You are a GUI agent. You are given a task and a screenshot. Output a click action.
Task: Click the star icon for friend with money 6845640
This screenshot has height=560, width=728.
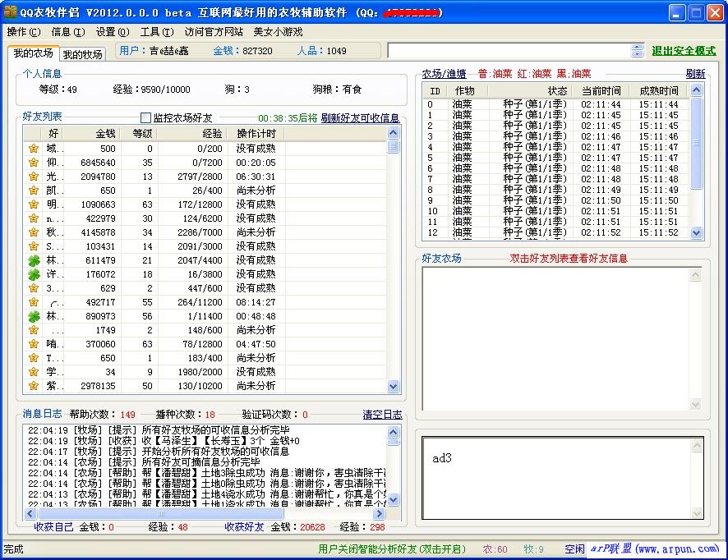coord(34,163)
